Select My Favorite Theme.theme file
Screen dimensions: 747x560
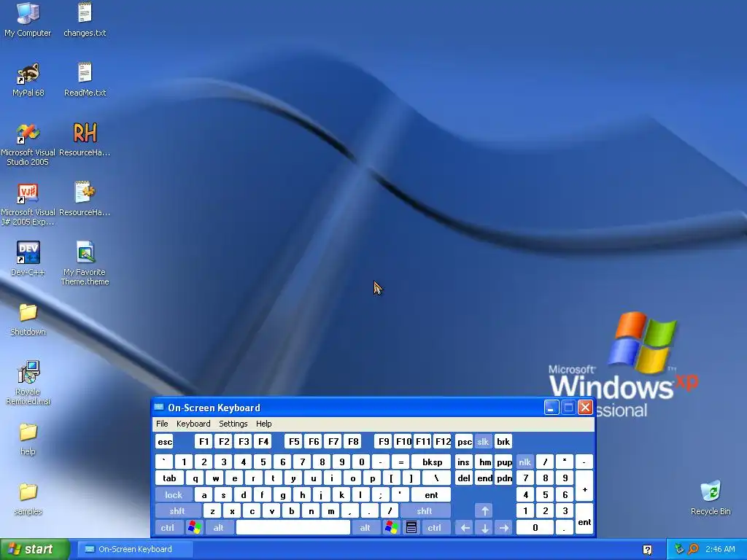click(85, 263)
